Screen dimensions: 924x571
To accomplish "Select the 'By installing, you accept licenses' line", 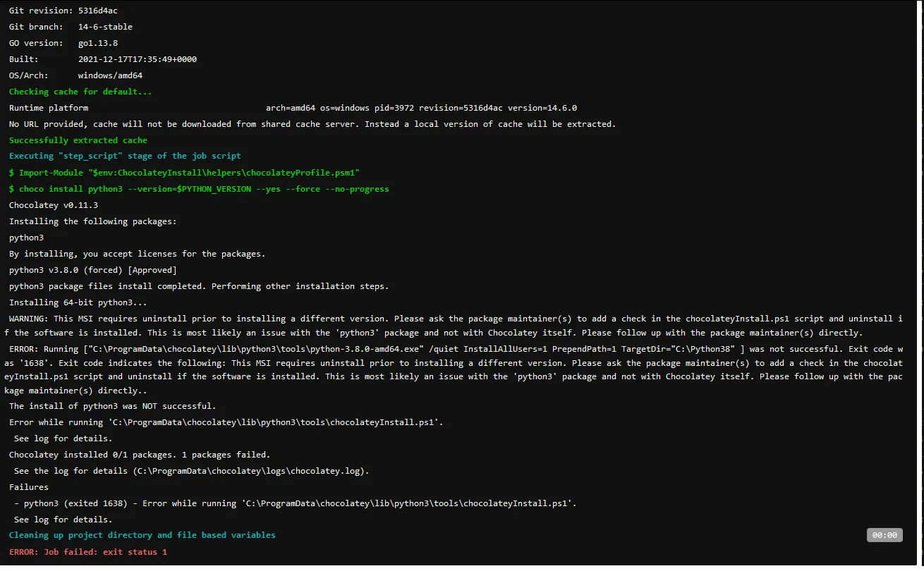I will (x=138, y=254).
